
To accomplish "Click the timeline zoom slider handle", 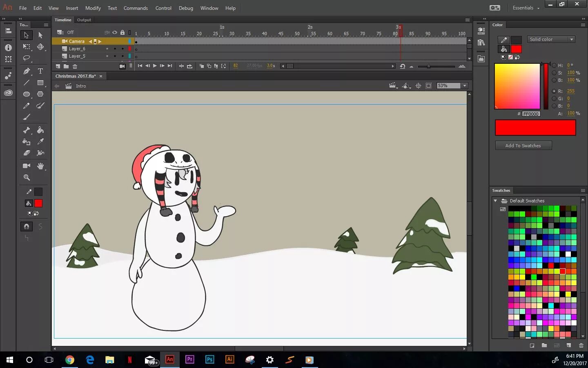I will 428,66.
